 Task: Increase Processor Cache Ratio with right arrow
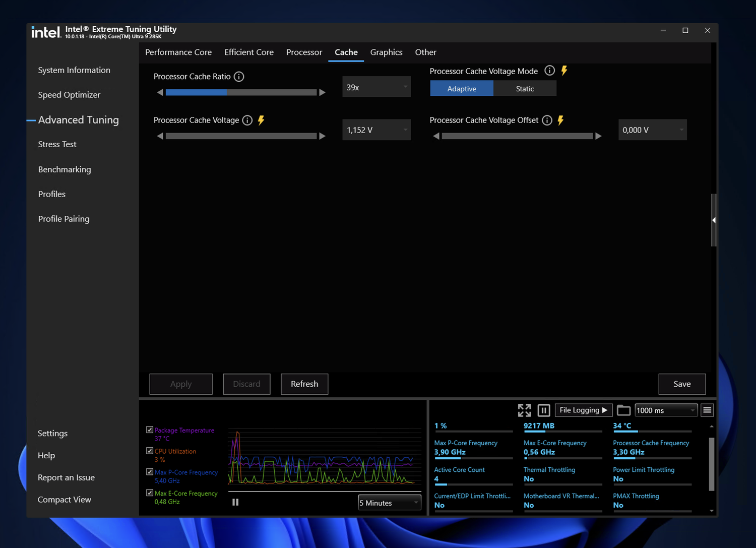323,93
